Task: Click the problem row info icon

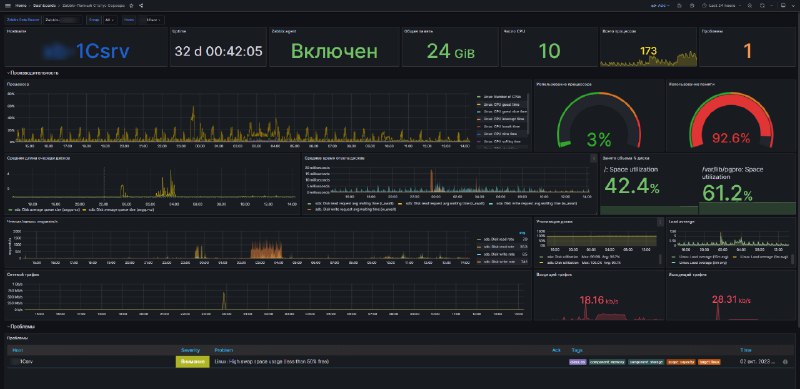Action: (x=785, y=362)
